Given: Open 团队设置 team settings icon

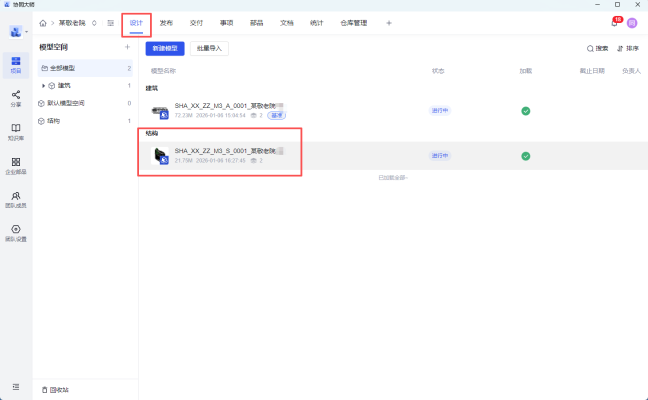Looking at the screenshot, I should pos(16,233).
